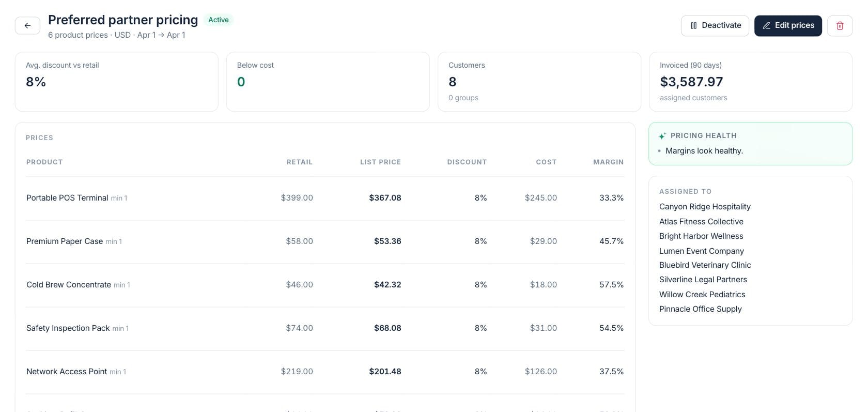The height and width of the screenshot is (412, 868).
Task: Click the Active status badge
Action: 219,20
